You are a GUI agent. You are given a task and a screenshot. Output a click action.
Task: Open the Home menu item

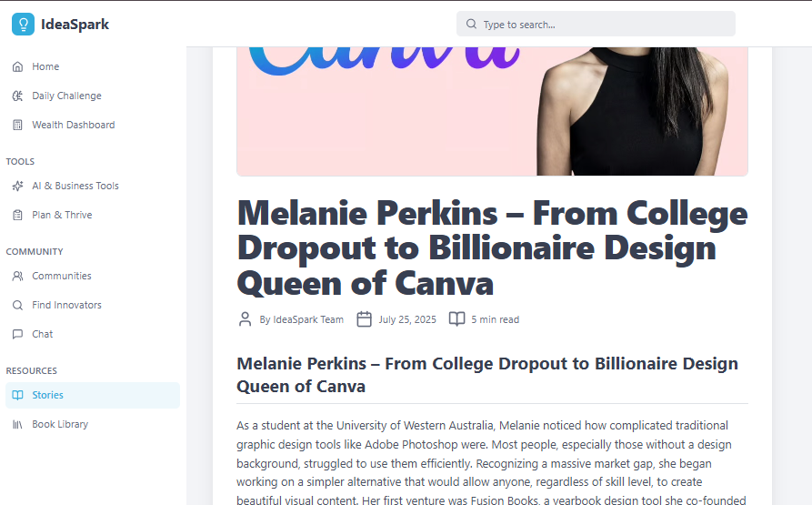tap(45, 66)
